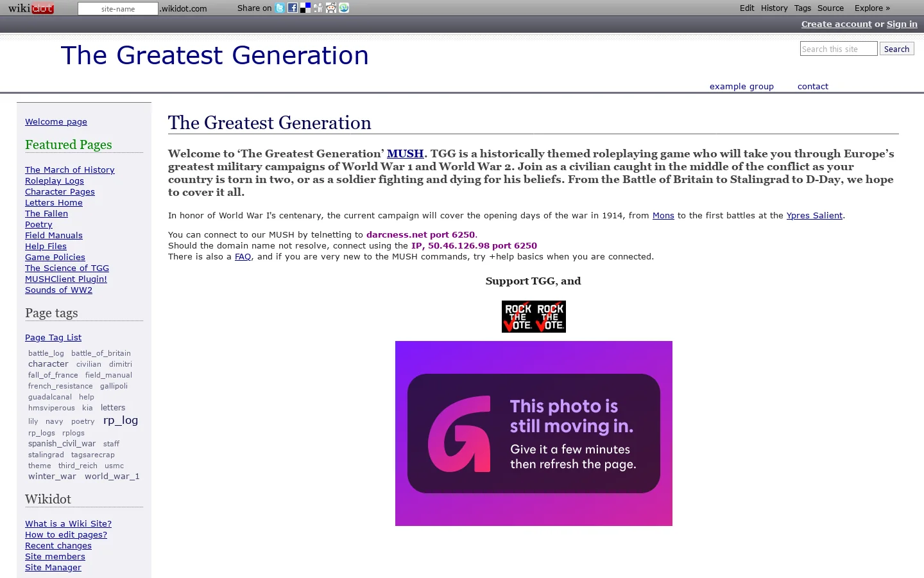This screenshot has width=924, height=578.
Task: Open The March of History page
Action: click(x=70, y=170)
